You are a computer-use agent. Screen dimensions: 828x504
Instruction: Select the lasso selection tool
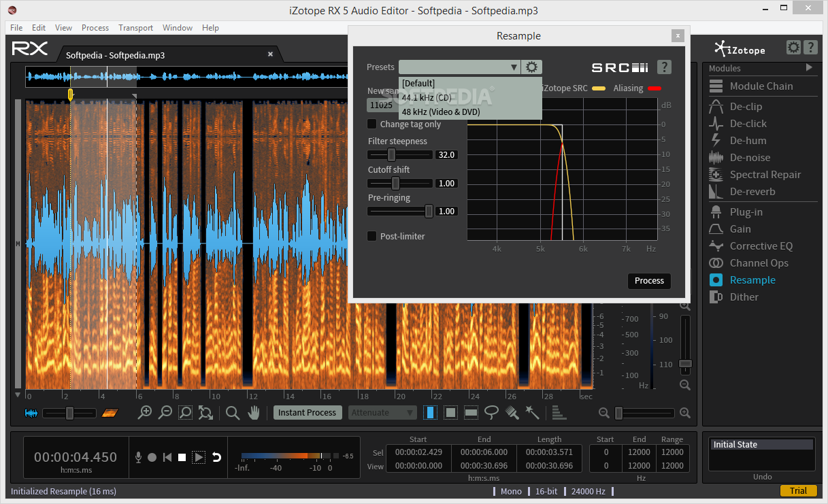tap(491, 412)
